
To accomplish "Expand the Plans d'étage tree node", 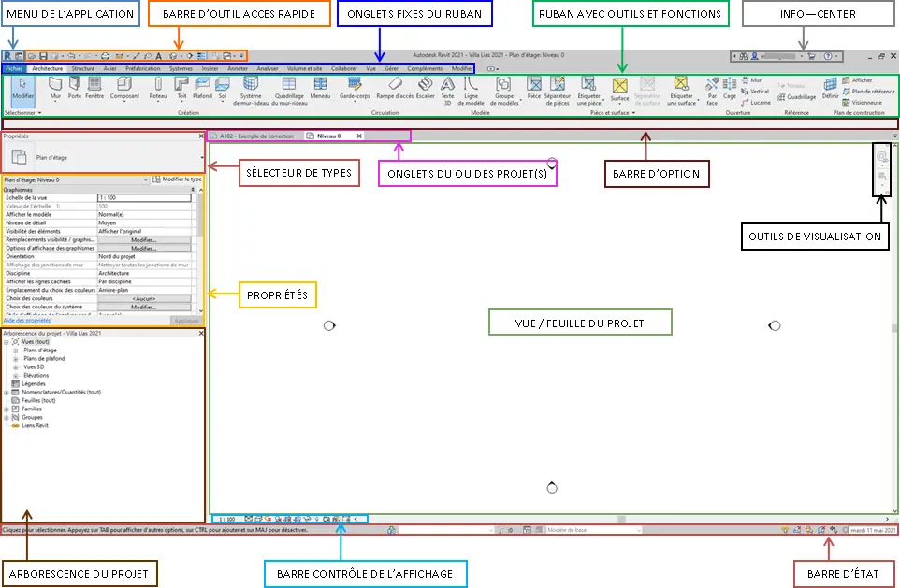I will click(16, 350).
